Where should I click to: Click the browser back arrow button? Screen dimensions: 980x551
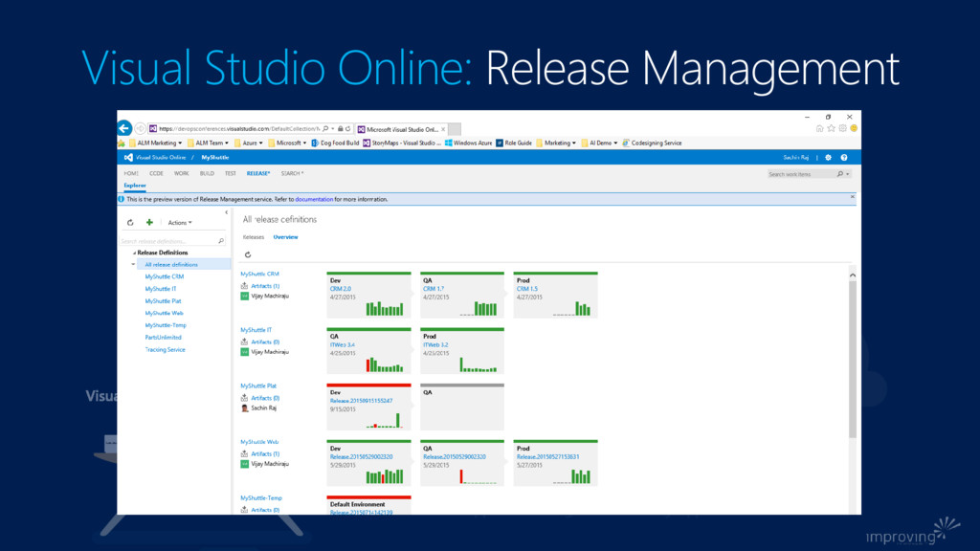pyautogui.click(x=125, y=128)
